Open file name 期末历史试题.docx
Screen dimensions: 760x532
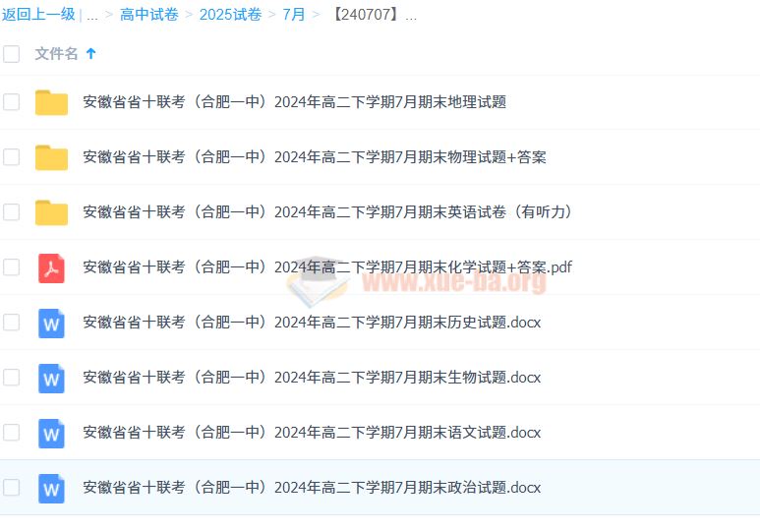[x=312, y=322]
